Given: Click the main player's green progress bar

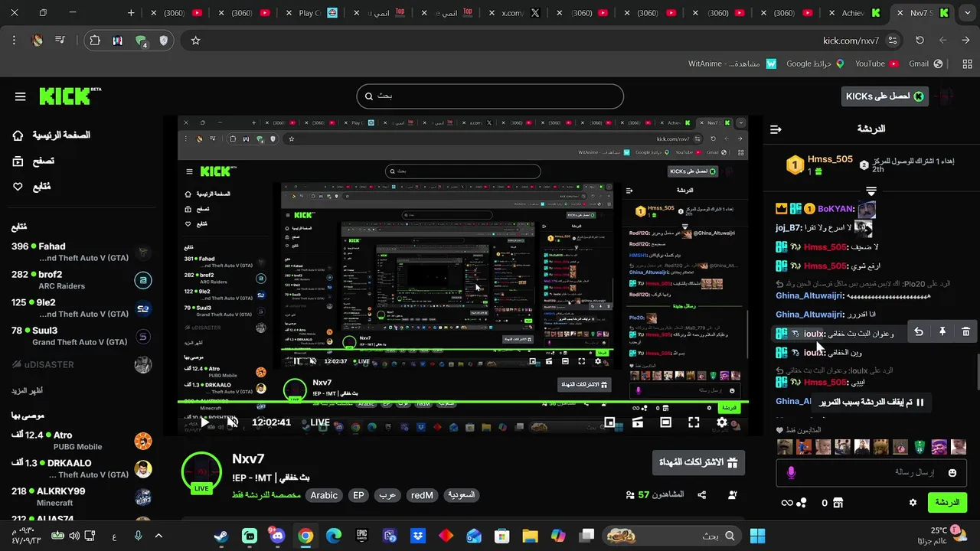Looking at the screenshot, I should [463, 402].
